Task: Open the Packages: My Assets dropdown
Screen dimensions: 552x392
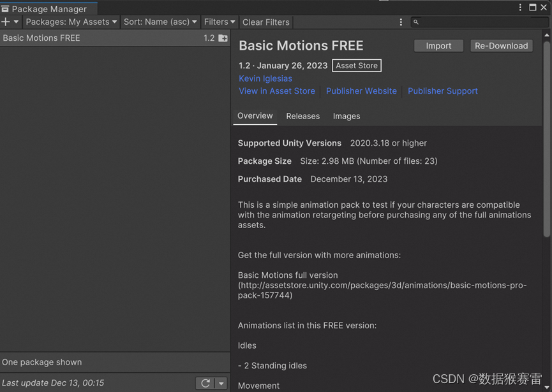Action: [x=71, y=22]
